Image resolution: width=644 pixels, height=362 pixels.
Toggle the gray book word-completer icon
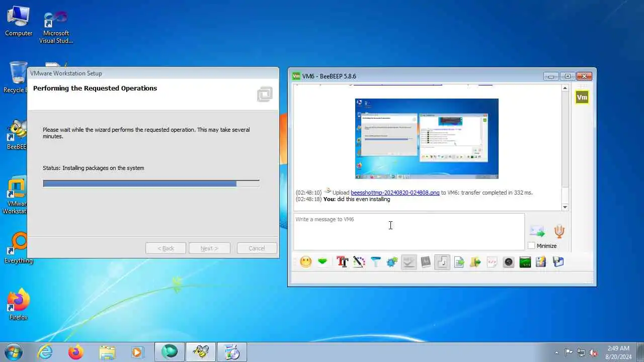click(x=426, y=262)
